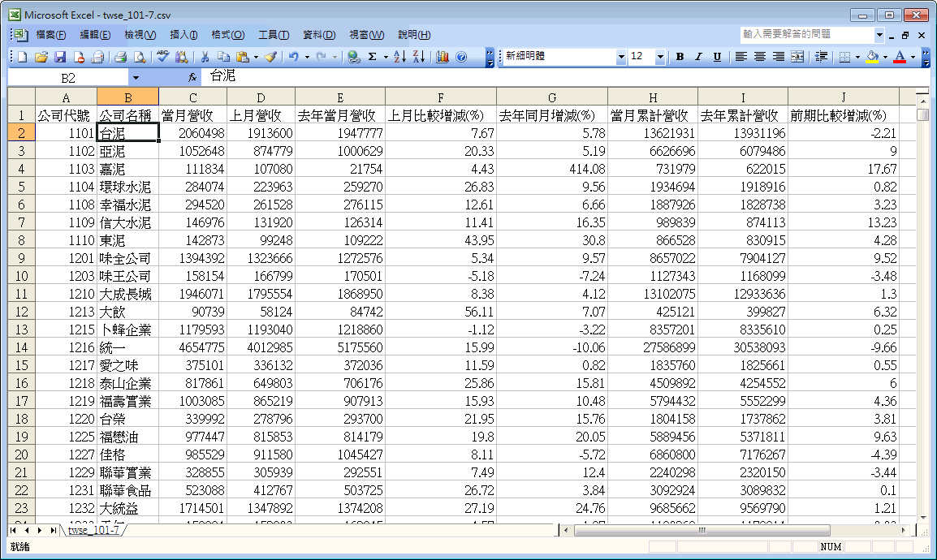Undo the last action

pyautogui.click(x=293, y=57)
